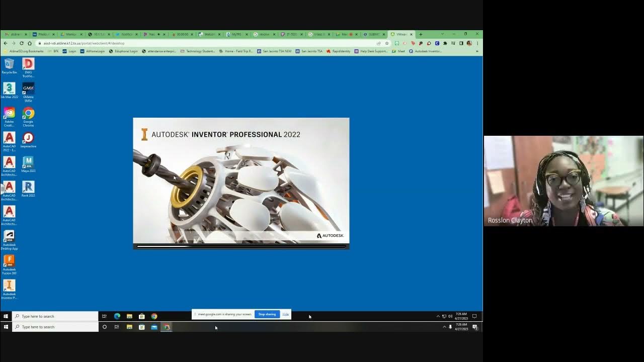This screenshot has height=362, width=644.
Task: Open remote desktop notification center
Action: 474,316
